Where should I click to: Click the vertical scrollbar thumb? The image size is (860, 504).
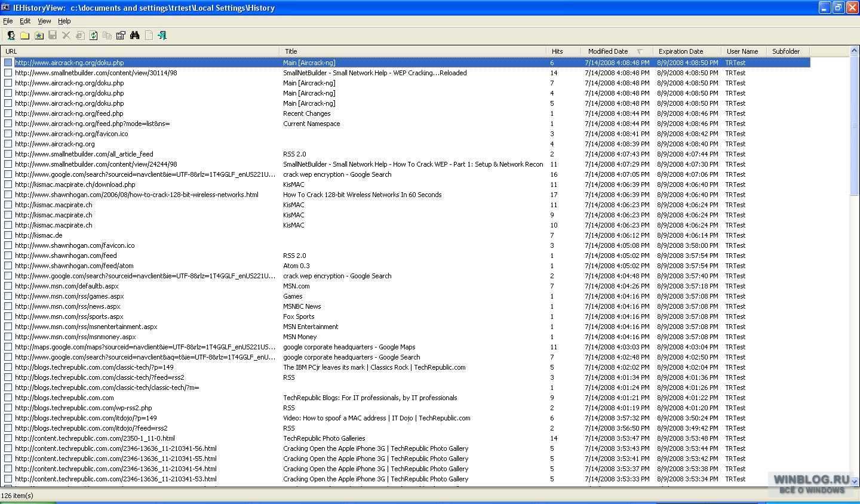point(855,125)
